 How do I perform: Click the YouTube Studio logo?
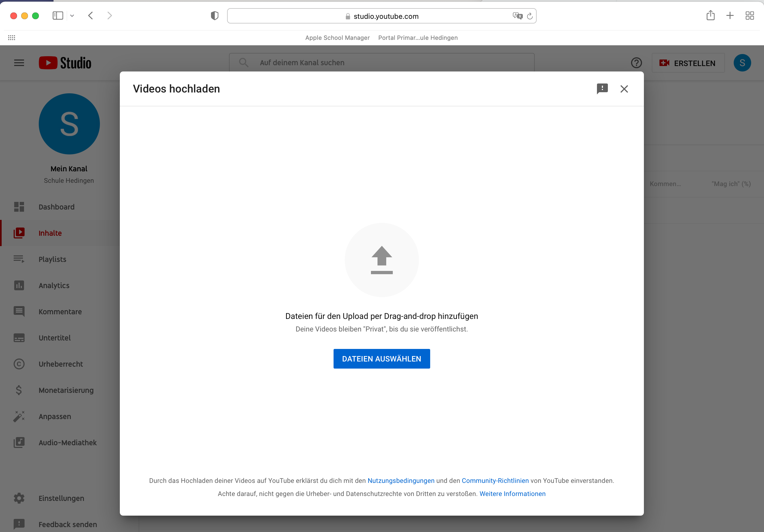(x=65, y=62)
